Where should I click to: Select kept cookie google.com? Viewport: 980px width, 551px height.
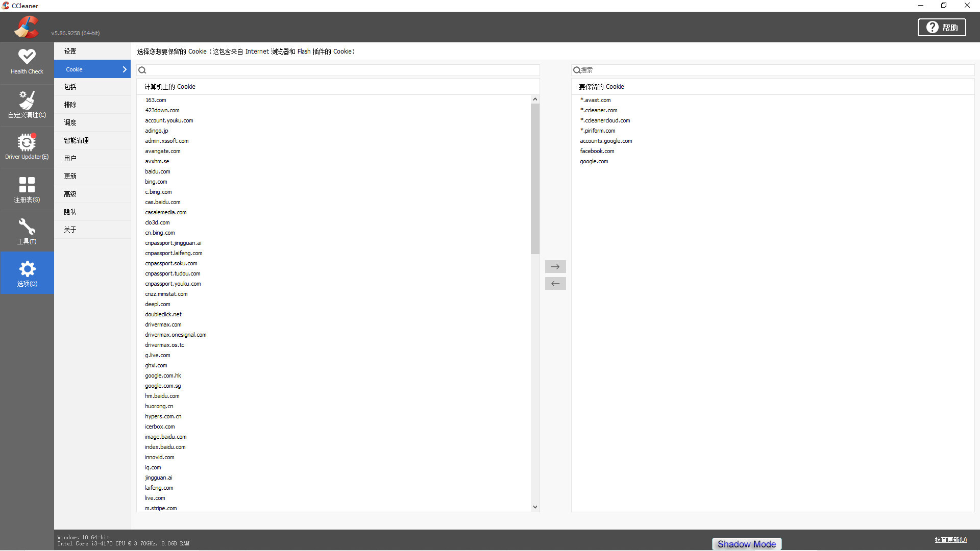click(x=594, y=161)
